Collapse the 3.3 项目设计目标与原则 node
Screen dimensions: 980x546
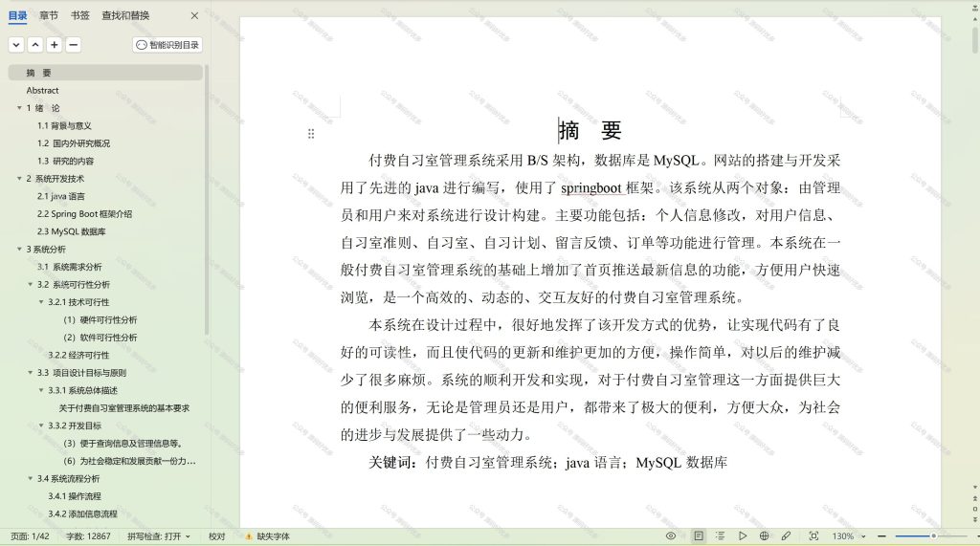pyautogui.click(x=30, y=373)
